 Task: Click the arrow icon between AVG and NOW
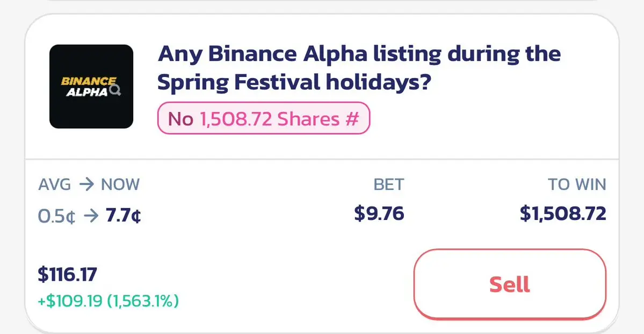(x=86, y=184)
